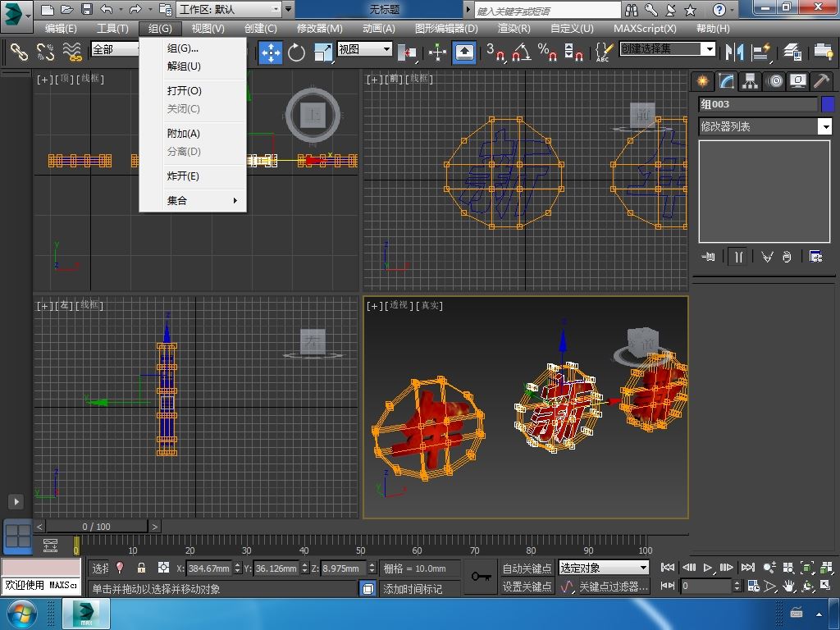
Task: Expand the Modifier List (修改器列表) dropdown
Action: tap(824, 126)
